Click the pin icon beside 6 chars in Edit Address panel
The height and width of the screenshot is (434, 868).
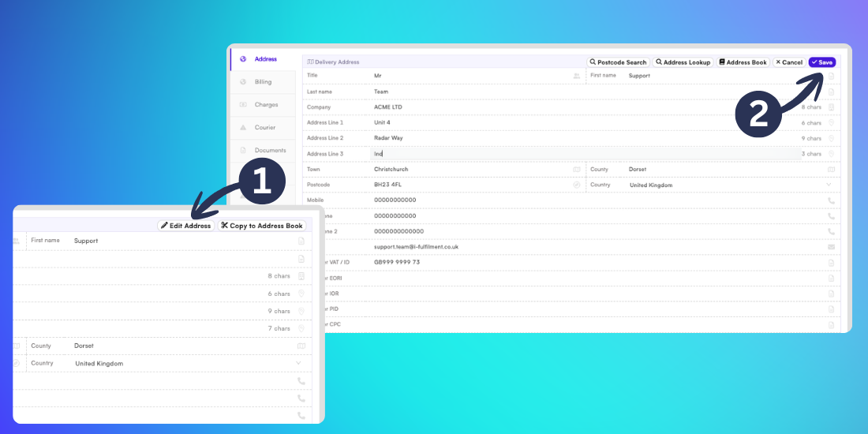click(x=301, y=294)
